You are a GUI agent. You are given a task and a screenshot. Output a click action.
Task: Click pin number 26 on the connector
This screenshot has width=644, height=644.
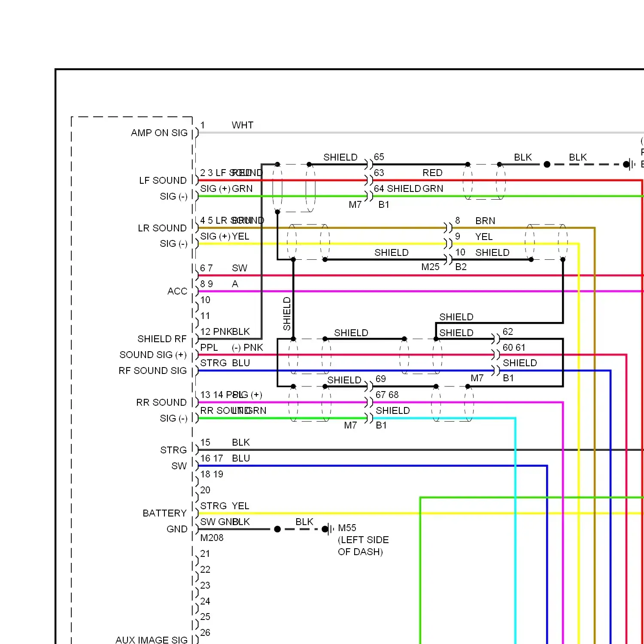coord(205,633)
